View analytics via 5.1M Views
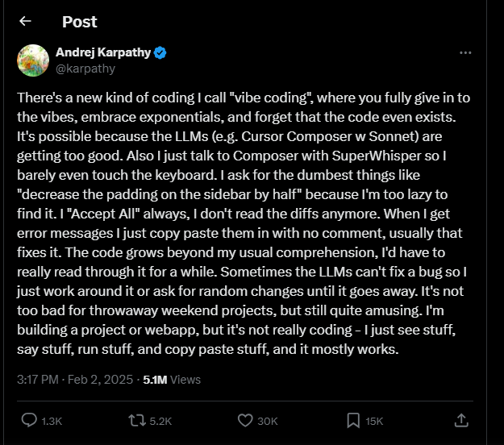 coord(171,379)
